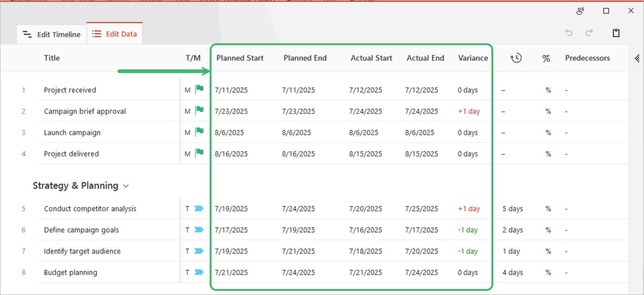Viewport: 644px width, 295px height.
Task: Click the 5 days duration cell
Action: (513, 208)
